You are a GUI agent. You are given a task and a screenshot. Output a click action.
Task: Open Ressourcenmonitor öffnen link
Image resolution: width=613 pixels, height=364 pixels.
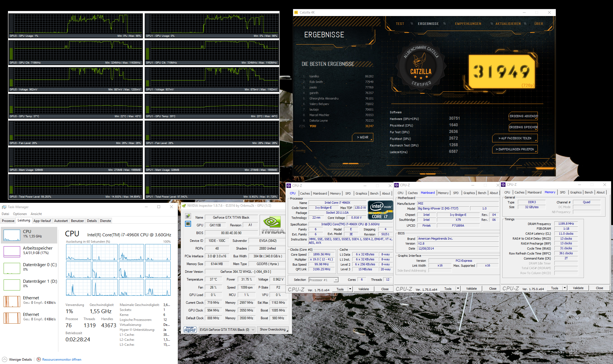pos(62,360)
